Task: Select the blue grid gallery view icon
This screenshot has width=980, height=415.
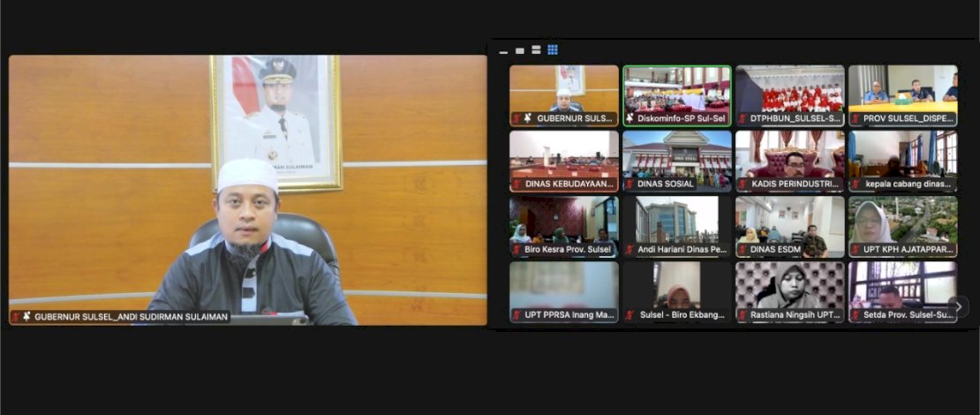Action: 553,50
